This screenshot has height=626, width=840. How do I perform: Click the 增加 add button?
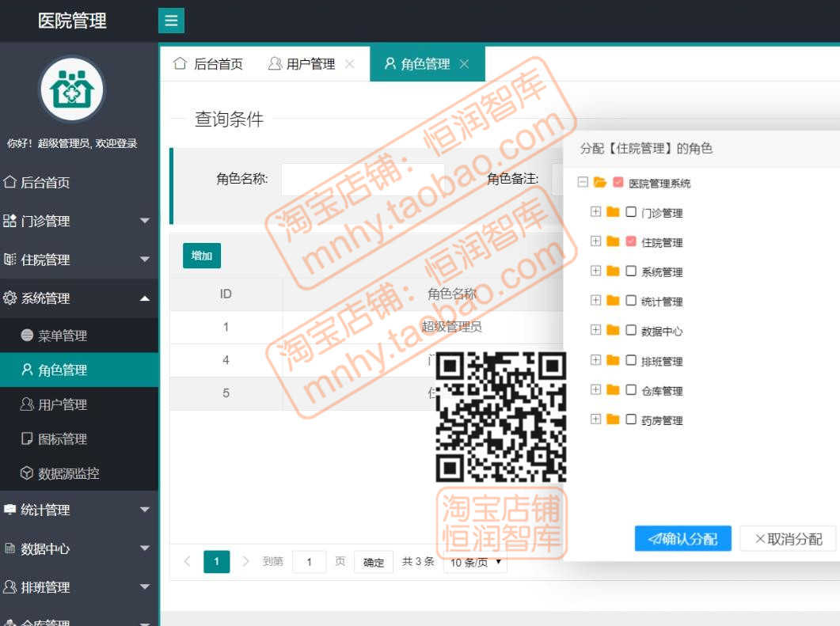[200, 256]
